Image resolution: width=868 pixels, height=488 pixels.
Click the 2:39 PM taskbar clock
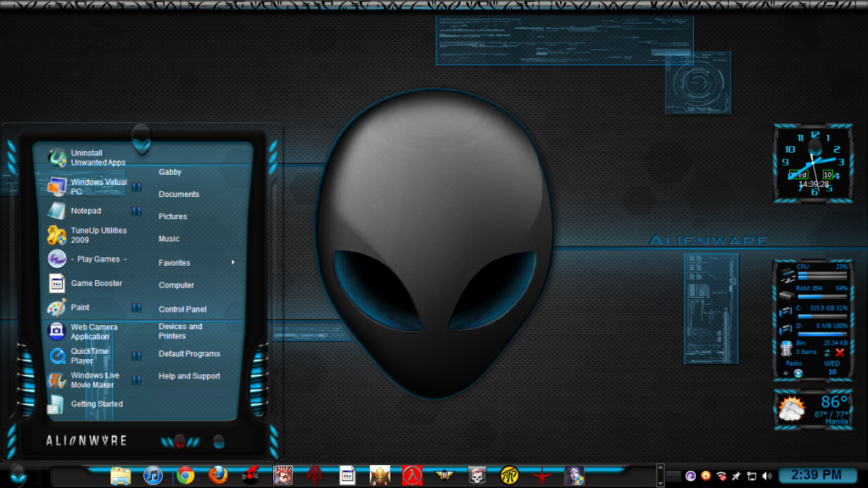[x=816, y=474]
